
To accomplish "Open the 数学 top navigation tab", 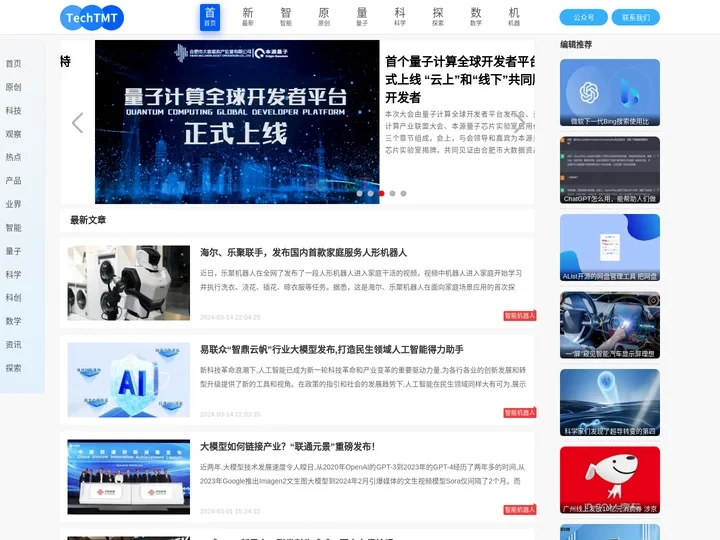I will 476,17.
